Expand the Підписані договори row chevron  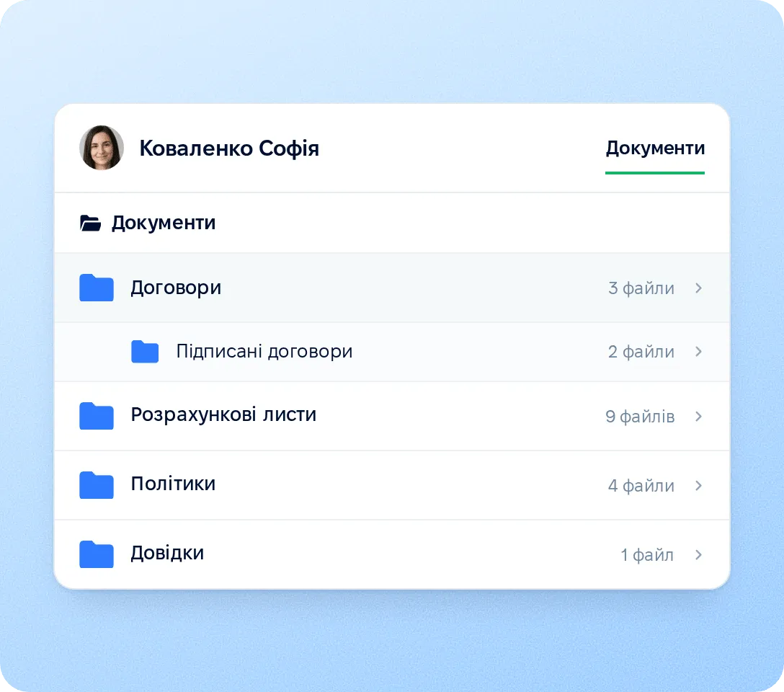point(698,352)
